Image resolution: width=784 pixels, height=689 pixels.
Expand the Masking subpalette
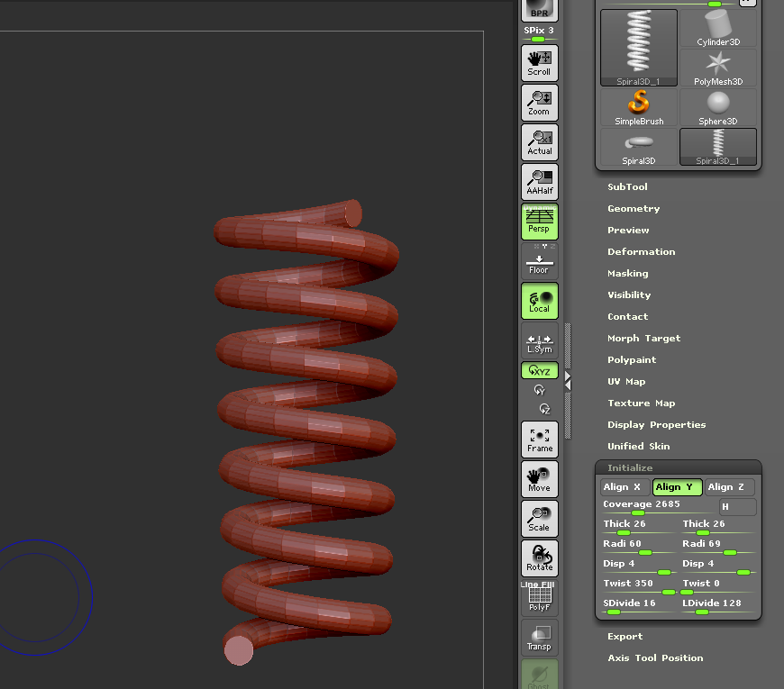click(627, 273)
